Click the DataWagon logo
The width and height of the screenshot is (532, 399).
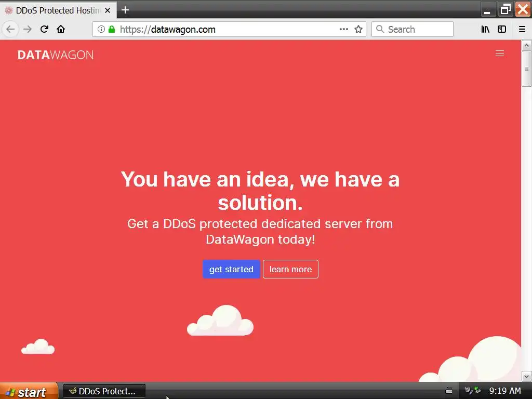click(x=56, y=55)
